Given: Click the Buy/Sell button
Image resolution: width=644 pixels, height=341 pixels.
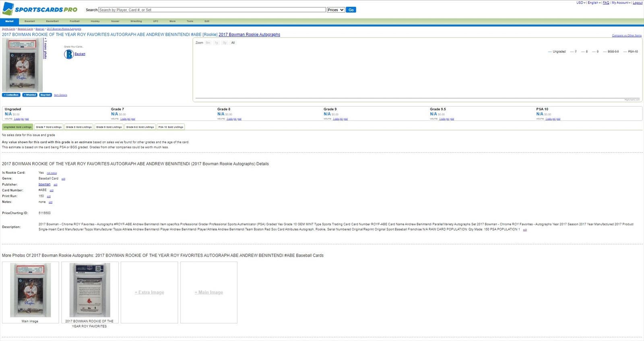Looking at the screenshot, I should click(x=45, y=95).
